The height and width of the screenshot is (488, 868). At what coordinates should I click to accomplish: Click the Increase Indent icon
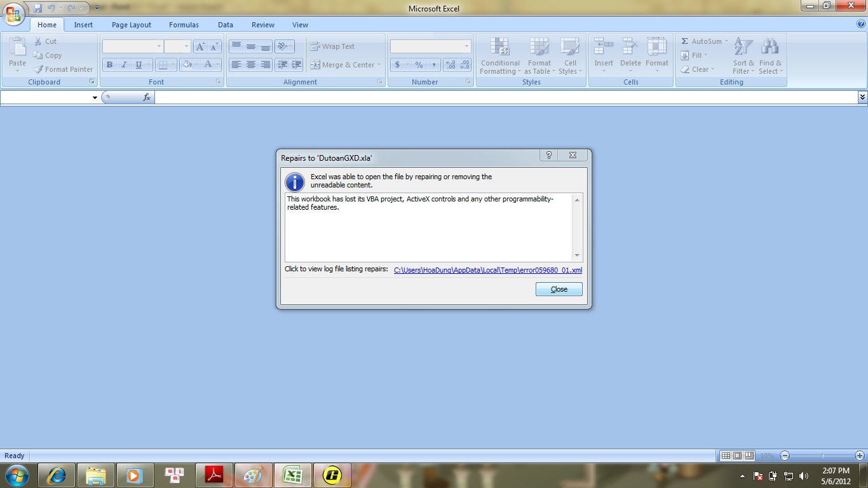pyautogui.click(x=297, y=65)
